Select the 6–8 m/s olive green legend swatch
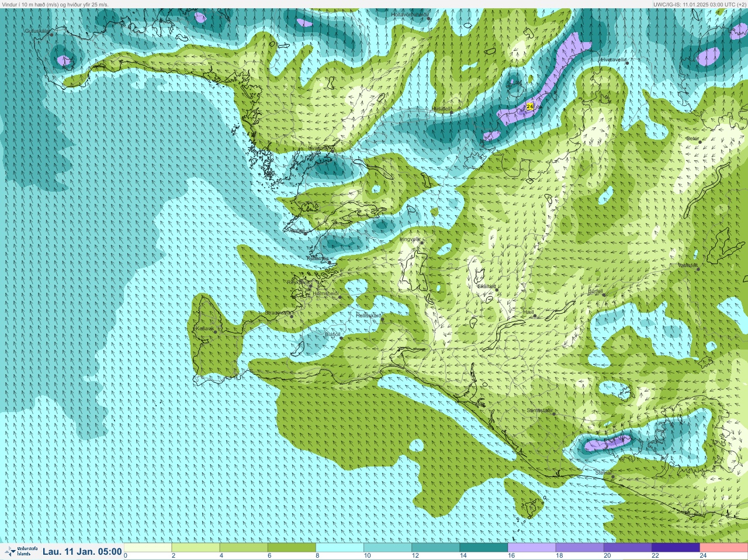 292,548
